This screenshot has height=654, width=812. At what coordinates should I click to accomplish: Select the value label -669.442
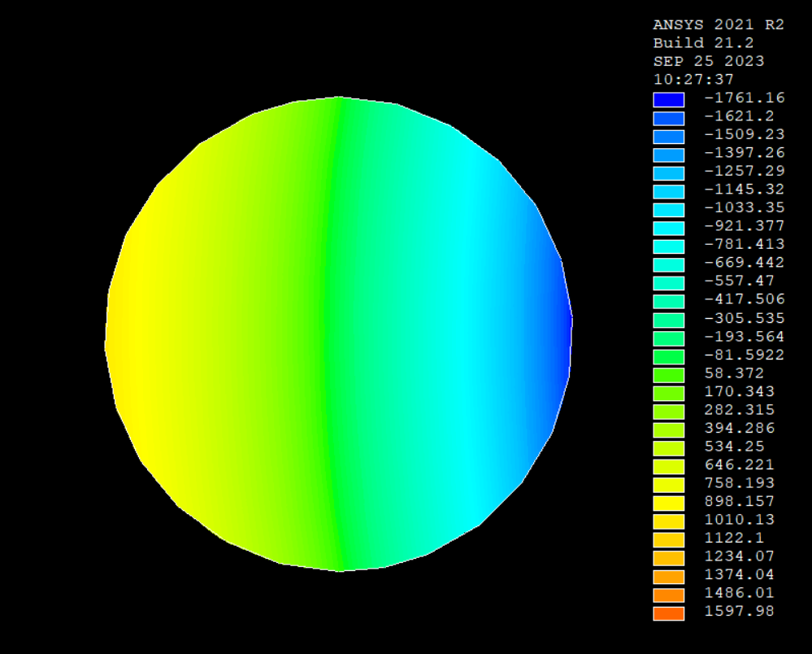(745, 263)
